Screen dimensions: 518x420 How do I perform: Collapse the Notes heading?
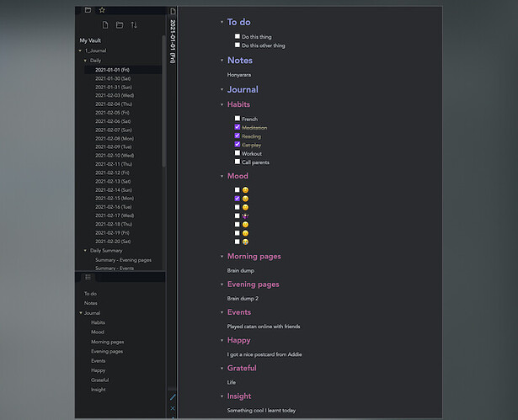pos(222,61)
